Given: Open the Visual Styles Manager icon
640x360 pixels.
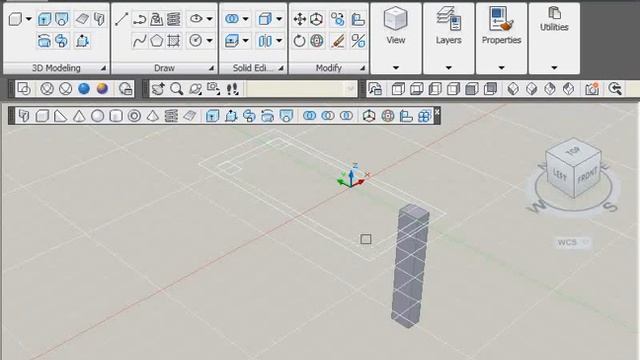Looking at the screenshot, I should point(125,89).
